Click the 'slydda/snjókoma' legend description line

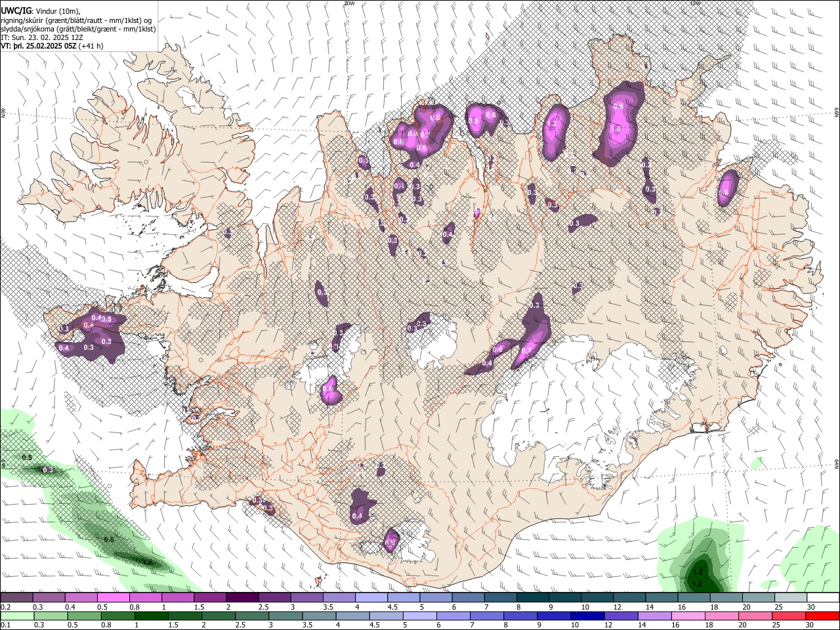[x=79, y=29]
